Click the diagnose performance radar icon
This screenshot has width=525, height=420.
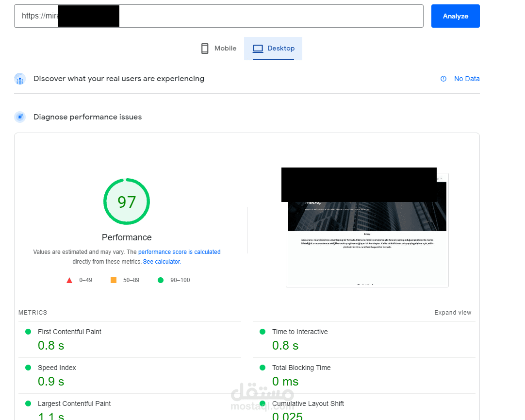point(20,117)
